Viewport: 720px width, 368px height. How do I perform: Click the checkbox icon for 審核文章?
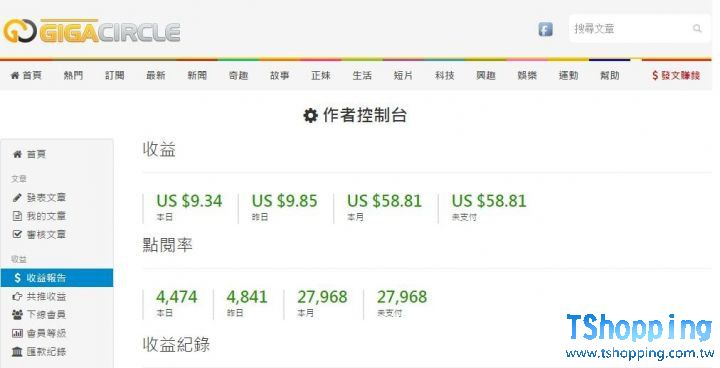pos(17,234)
